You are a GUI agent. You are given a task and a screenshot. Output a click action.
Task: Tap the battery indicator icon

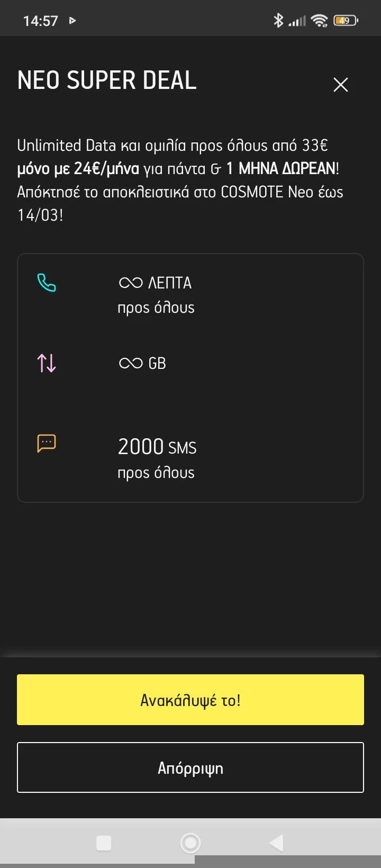click(x=345, y=21)
